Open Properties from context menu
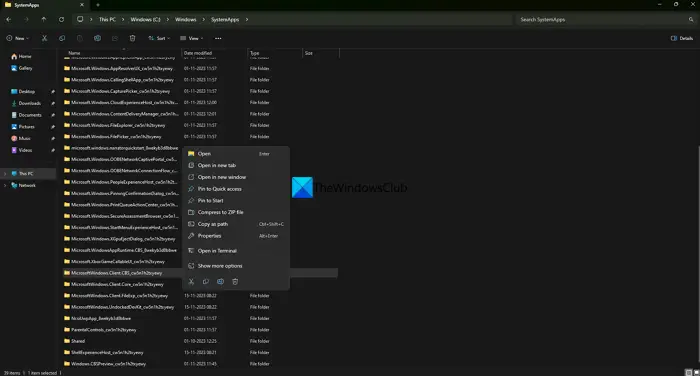Image resolution: width=700 pixels, height=376 pixels. [236, 236]
